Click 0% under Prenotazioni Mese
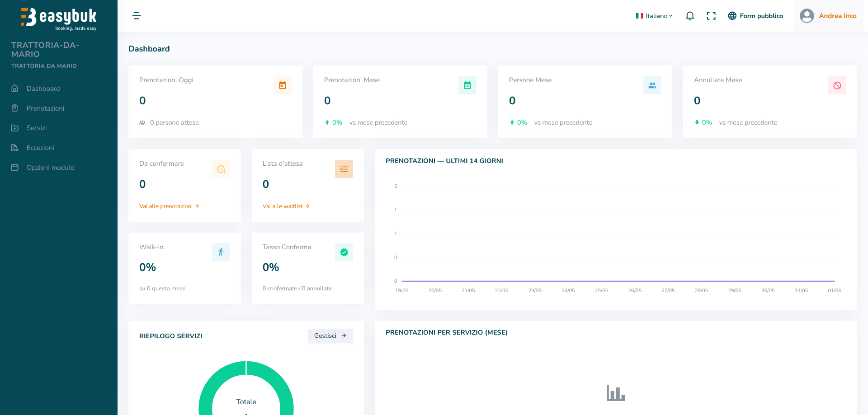 [x=337, y=122]
